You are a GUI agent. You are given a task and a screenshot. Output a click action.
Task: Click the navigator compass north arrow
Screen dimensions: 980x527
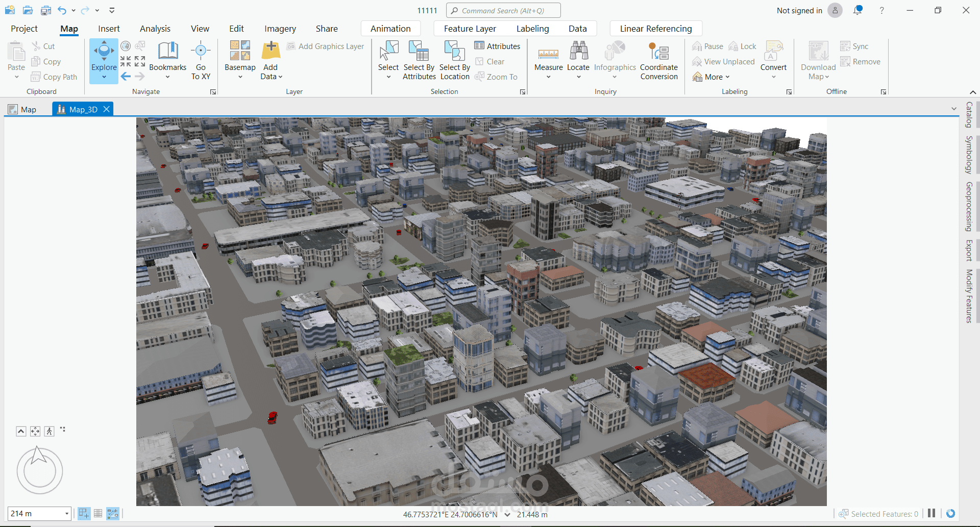[x=38, y=454]
